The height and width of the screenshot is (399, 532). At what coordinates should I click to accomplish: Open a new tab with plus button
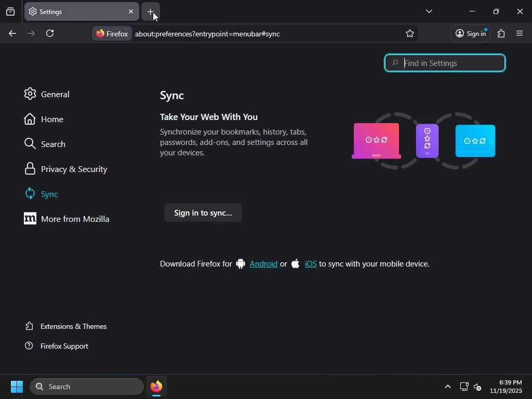[150, 11]
